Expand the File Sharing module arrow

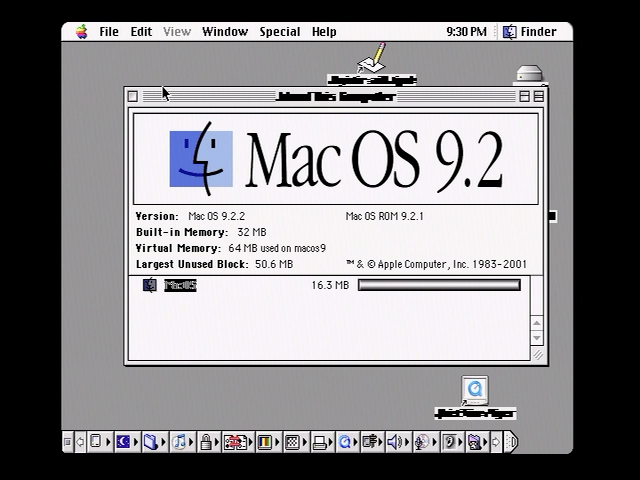pos(163,442)
